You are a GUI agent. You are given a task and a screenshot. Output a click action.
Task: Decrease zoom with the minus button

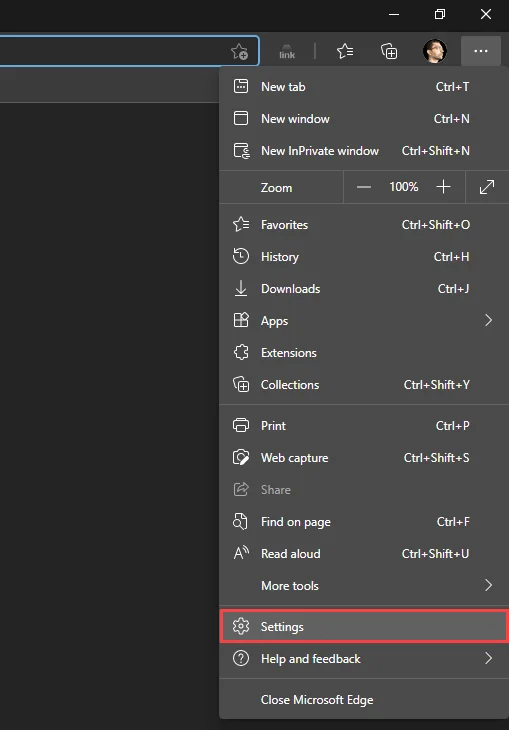pos(364,187)
